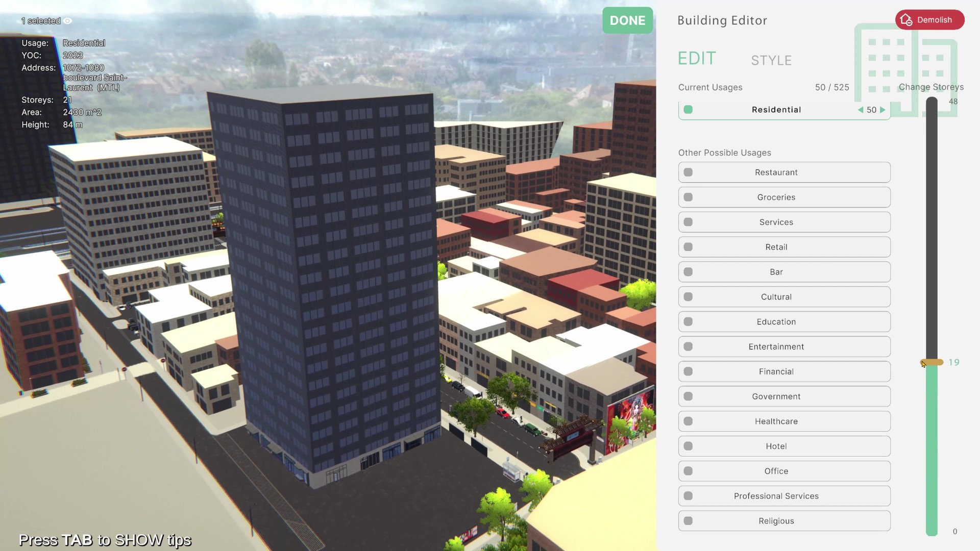Tick the Religious usage square
Image resolution: width=980 pixels, height=551 pixels.
[688, 521]
